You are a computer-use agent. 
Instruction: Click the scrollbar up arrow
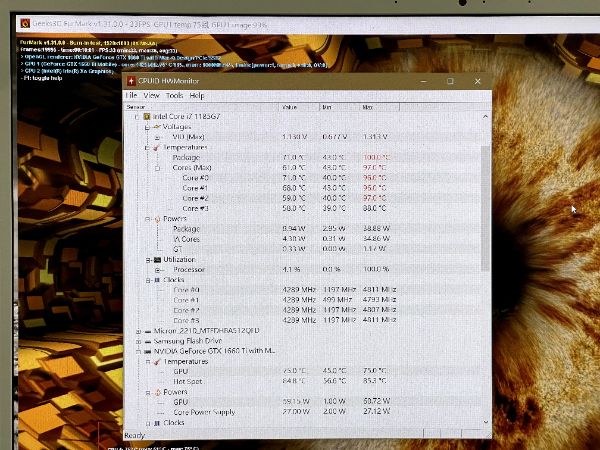[485, 116]
